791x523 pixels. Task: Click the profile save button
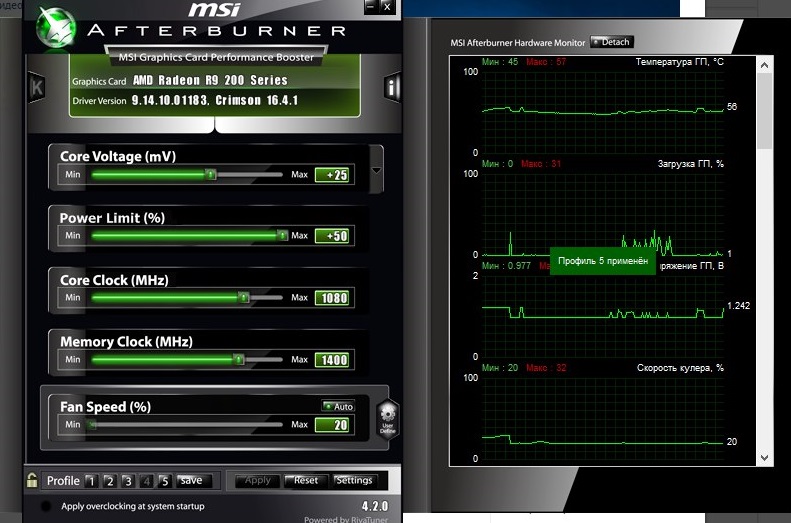click(192, 481)
